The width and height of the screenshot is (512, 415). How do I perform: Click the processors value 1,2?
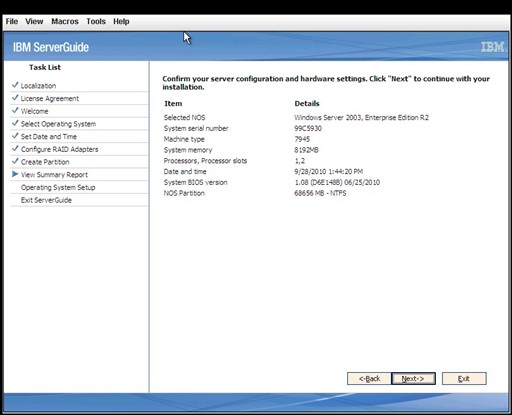pyautogui.click(x=299, y=161)
